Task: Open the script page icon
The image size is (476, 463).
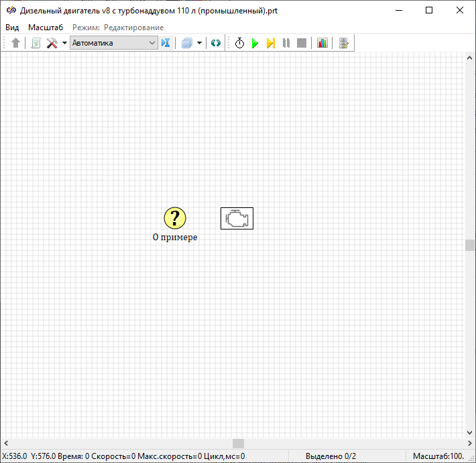Action: click(36, 43)
